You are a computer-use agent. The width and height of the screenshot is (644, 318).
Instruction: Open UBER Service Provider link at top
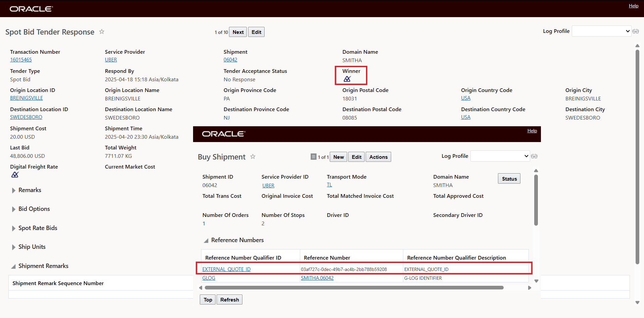click(x=111, y=60)
